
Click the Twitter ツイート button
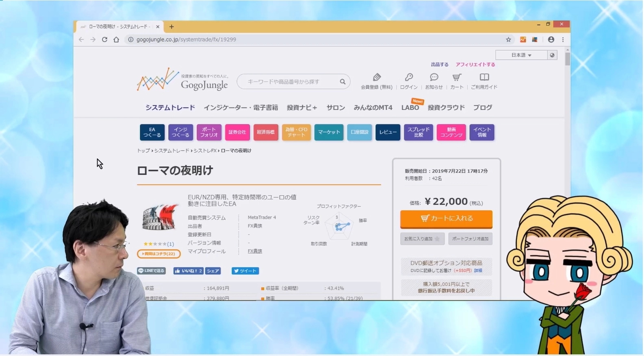pos(245,271)
